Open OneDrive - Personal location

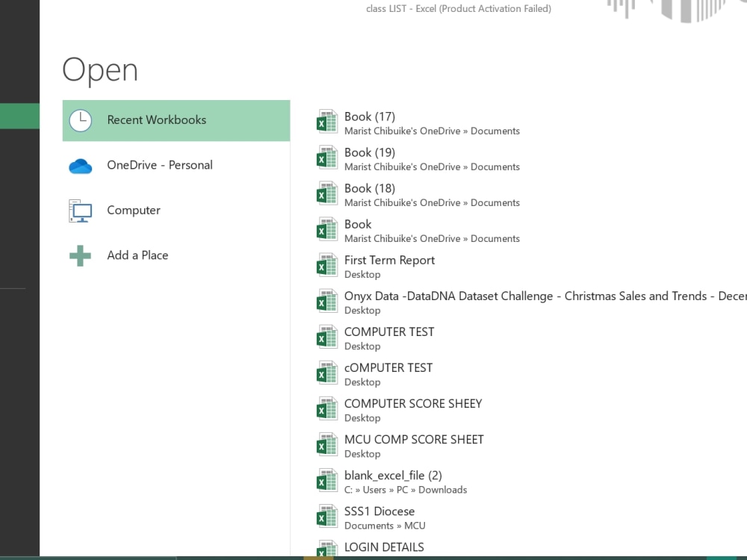(x=176, y=165)
